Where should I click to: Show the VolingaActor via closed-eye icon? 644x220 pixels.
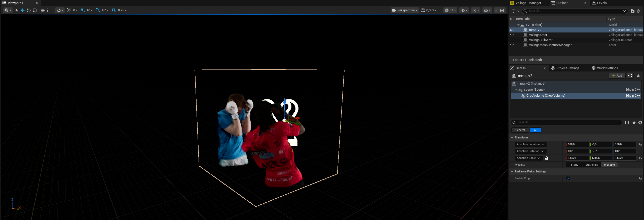pos(512,35)
